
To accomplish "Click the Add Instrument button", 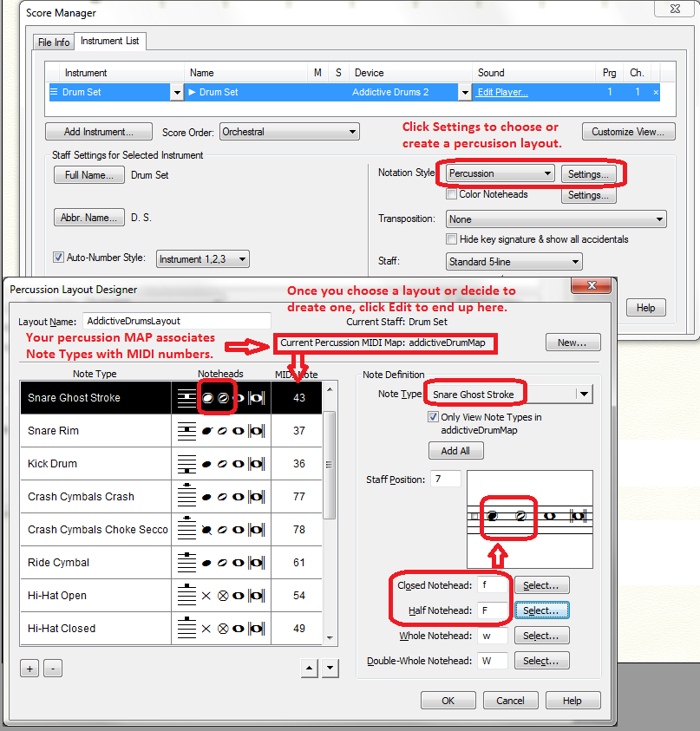I will (98, 132).
